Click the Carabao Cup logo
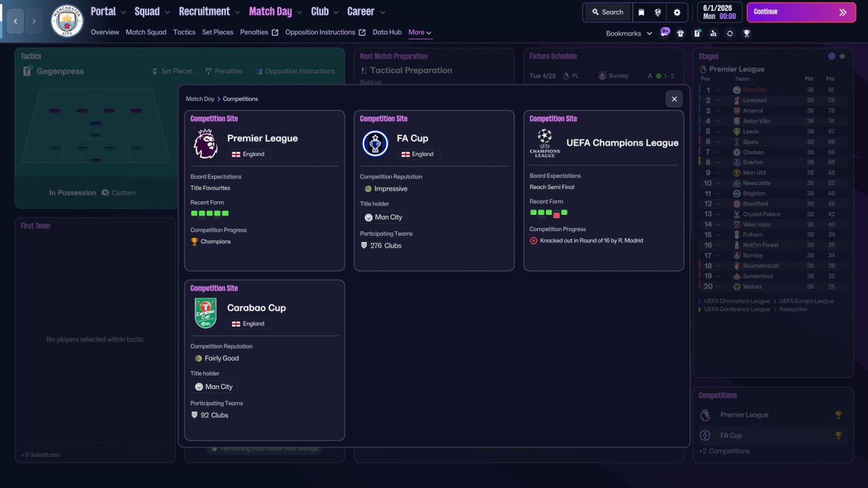The height and width of the screenshot is (488, 868). [x=205, y=313]
